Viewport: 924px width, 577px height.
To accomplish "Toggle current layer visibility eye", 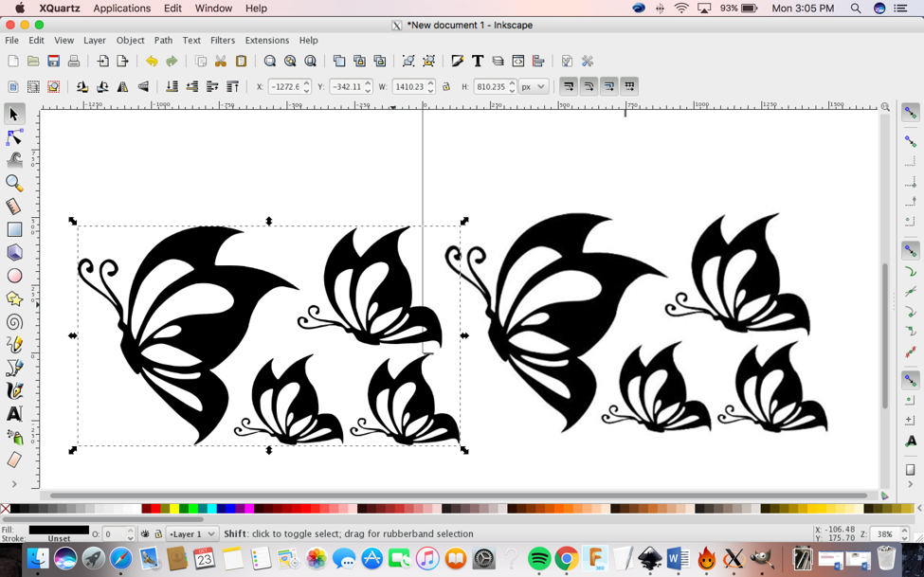I will click(145, 534).
